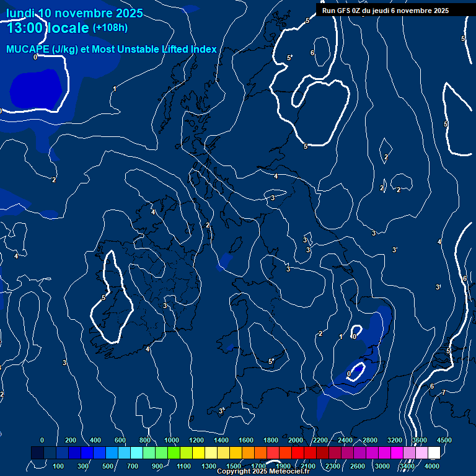Click the '800' legend value
476x476 pixels.
click(x=145, y=440)
